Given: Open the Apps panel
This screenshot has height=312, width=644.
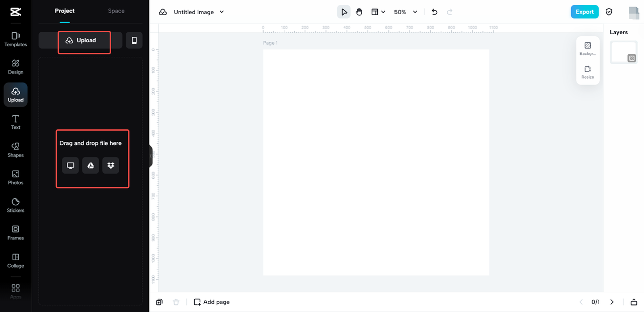Looking at the screenshot, I should tap(16, 291).
